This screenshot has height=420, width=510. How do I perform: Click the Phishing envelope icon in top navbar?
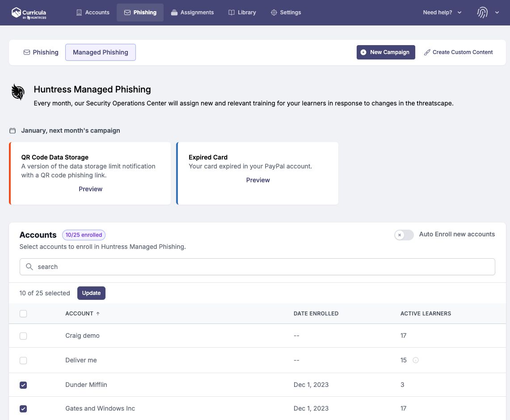(x=127, y=13)
